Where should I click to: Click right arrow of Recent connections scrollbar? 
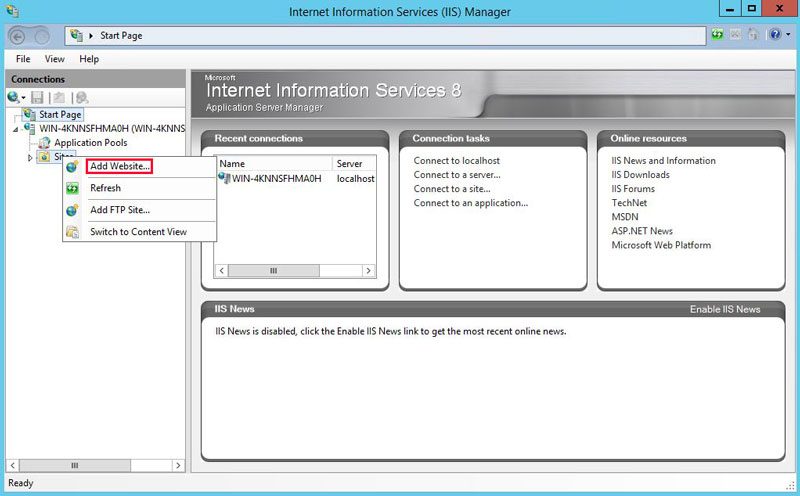[x=368, y=271]
